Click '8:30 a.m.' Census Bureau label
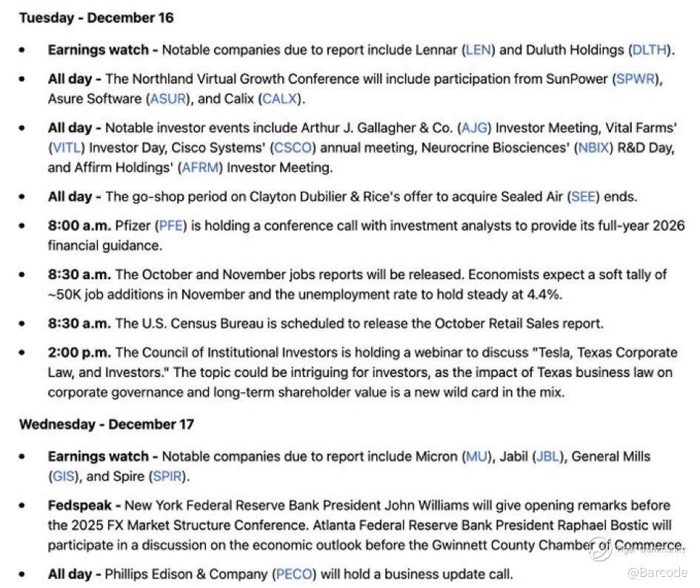Image resolution: width=700 pixels, height=588 pixels. (x=79, y=323)
